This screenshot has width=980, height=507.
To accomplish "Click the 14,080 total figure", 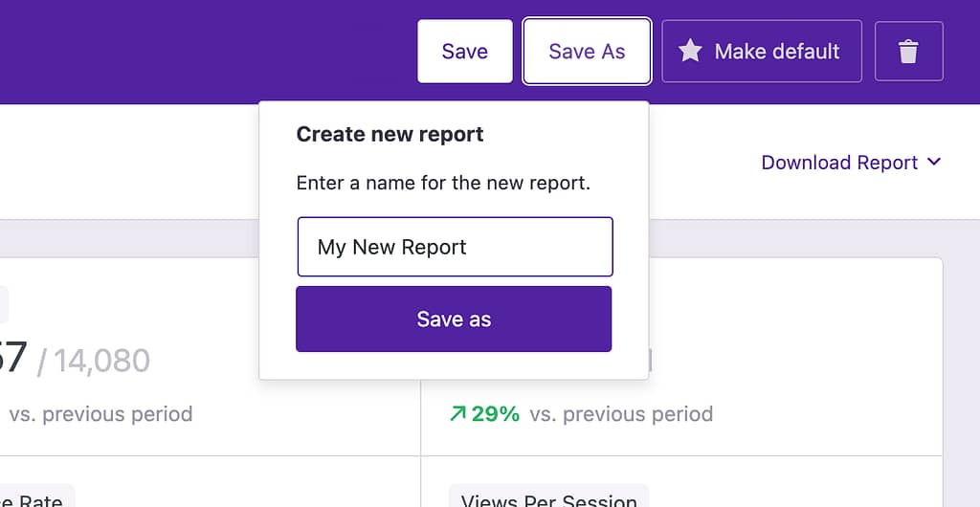I will coord(101,361).
